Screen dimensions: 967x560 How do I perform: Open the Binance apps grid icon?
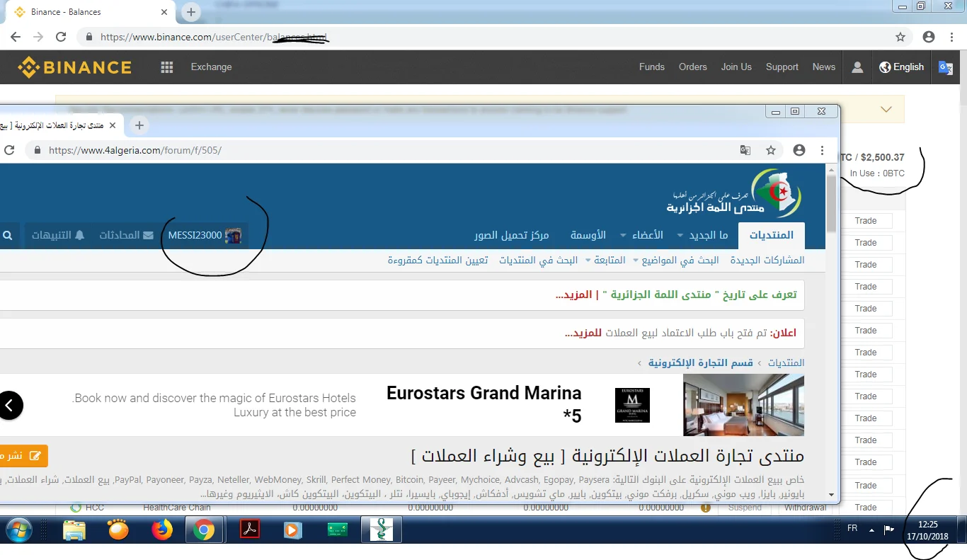click(167, 67)
